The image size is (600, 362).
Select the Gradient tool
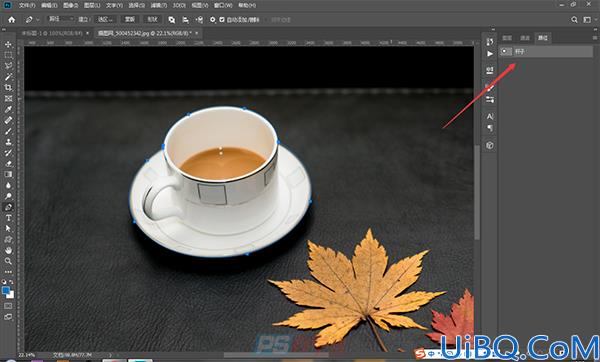click(x=8, y=174)
